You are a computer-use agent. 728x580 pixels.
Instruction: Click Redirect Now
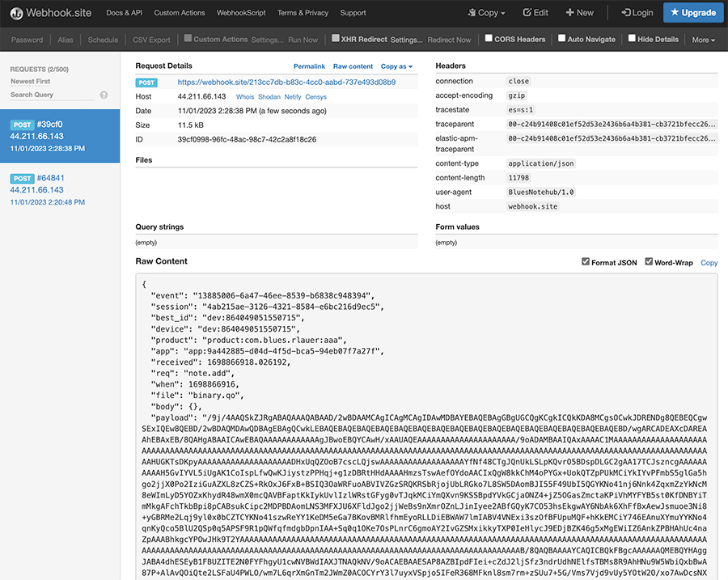coord(449,40)
